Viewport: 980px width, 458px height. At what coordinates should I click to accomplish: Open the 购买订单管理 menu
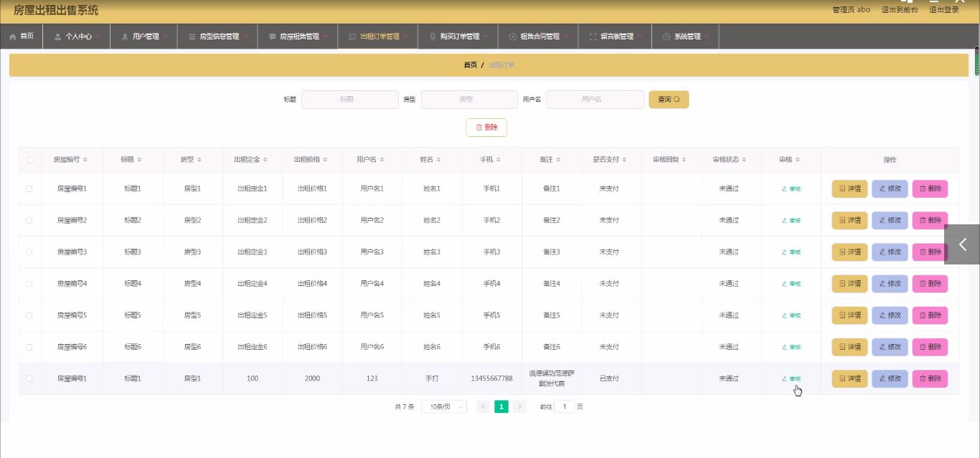pos(458,37)
